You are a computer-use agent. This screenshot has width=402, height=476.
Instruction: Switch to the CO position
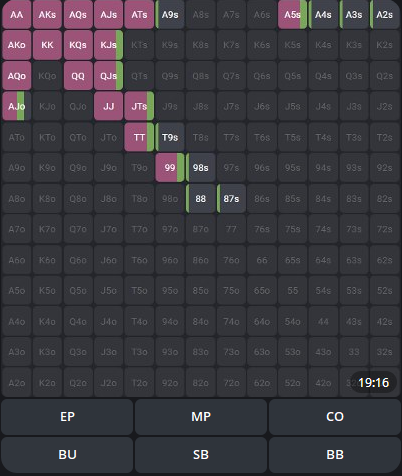[x=335, y=417]
